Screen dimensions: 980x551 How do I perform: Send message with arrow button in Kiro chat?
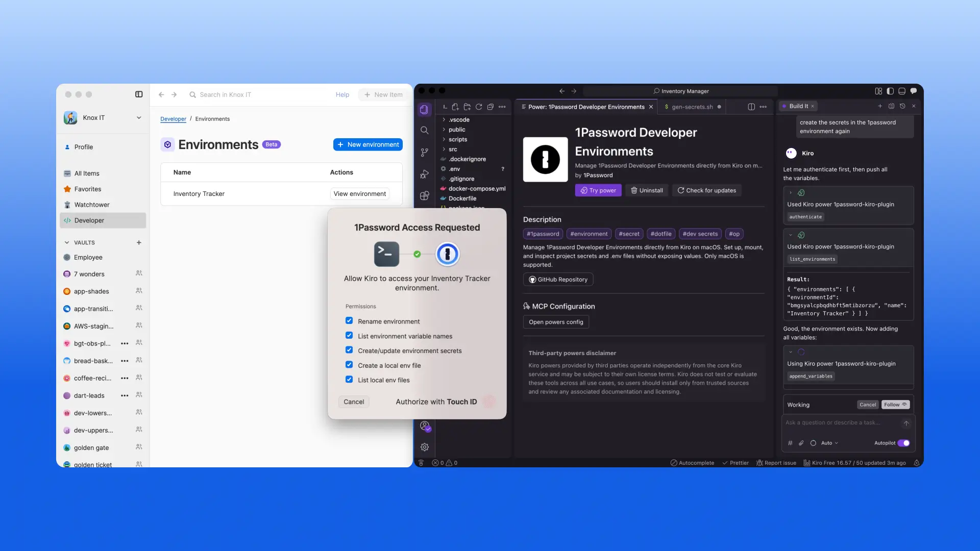point(906,423)
